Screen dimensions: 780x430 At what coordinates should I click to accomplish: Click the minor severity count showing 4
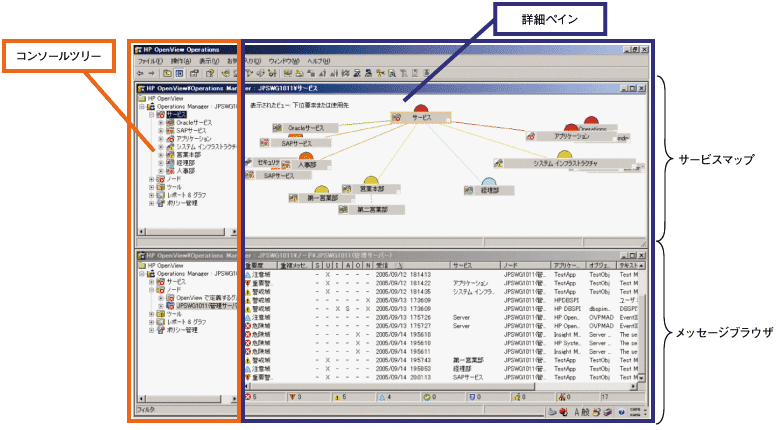tap(397, 397)
